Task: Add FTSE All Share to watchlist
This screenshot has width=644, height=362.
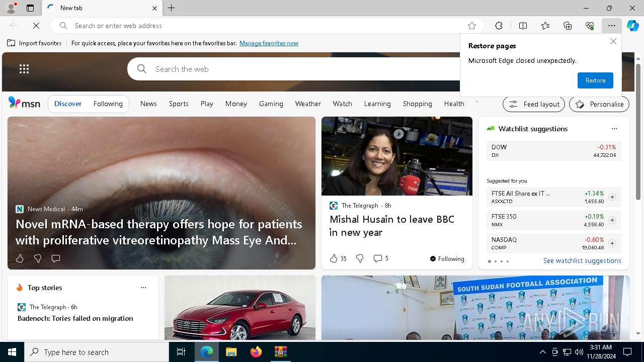Action: coord(612,197)
